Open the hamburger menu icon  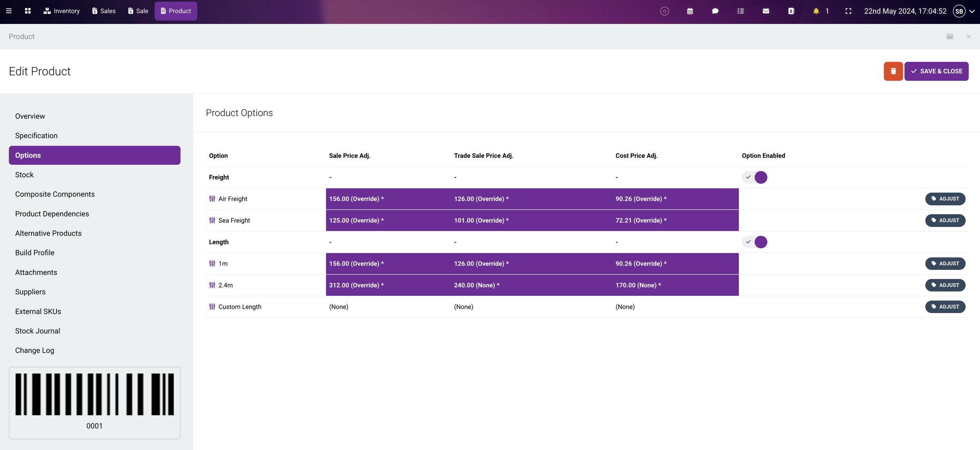coord(9,11)
